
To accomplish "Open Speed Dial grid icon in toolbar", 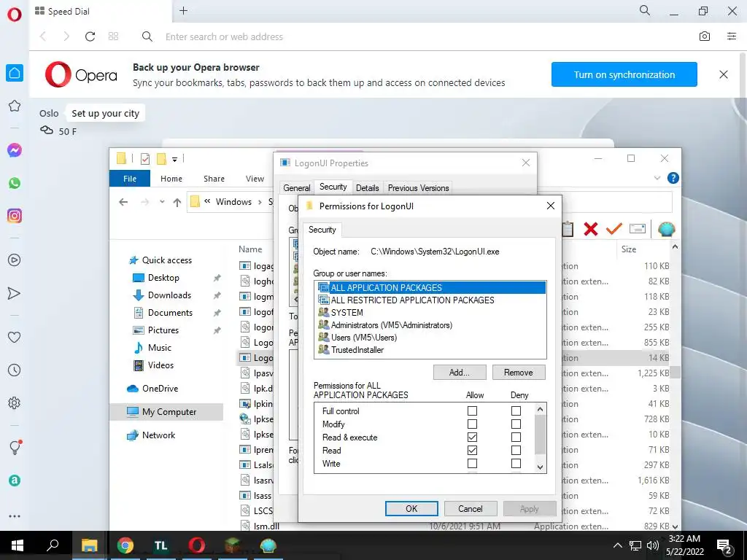I will pos(113,36).
